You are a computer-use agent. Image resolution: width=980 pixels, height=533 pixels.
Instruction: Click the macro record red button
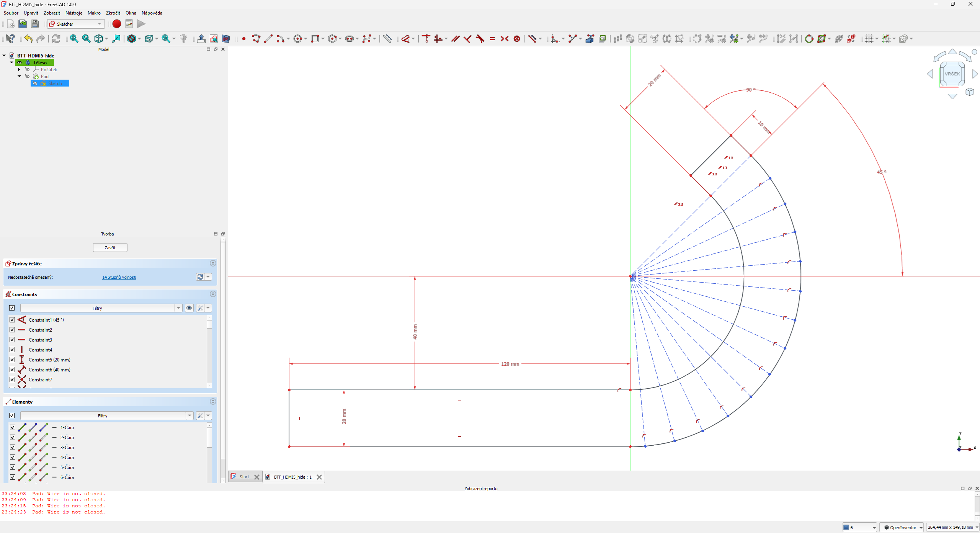[117, 24]
